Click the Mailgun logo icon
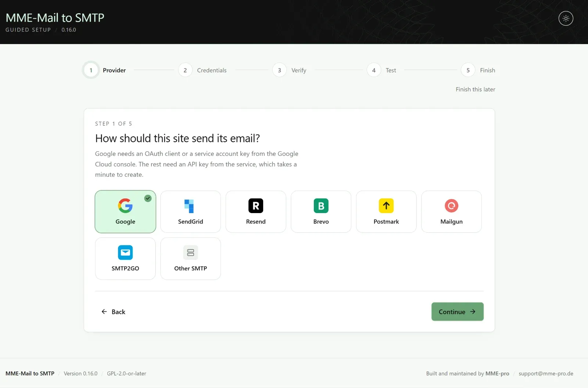Screen dimensions: 588x388 point(452,206)
